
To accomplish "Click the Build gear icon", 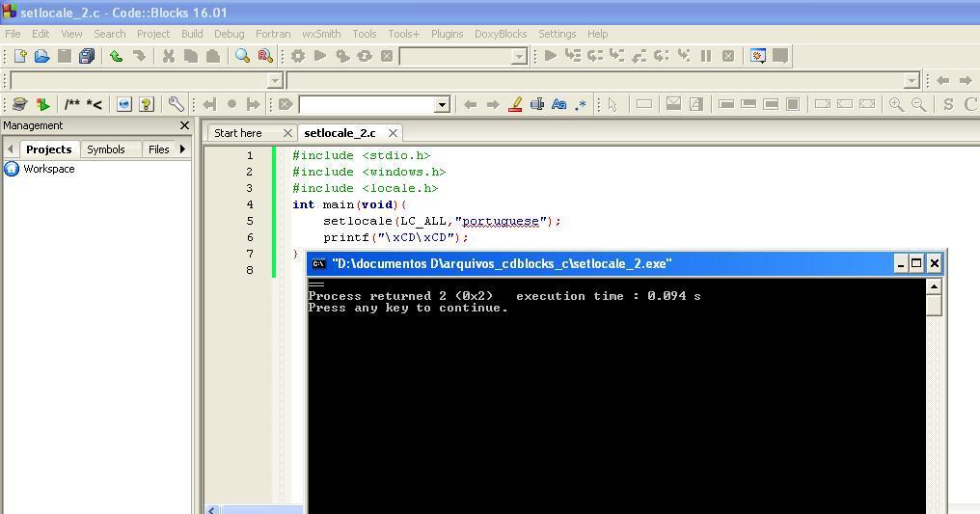I will click(x=297, y=56).
